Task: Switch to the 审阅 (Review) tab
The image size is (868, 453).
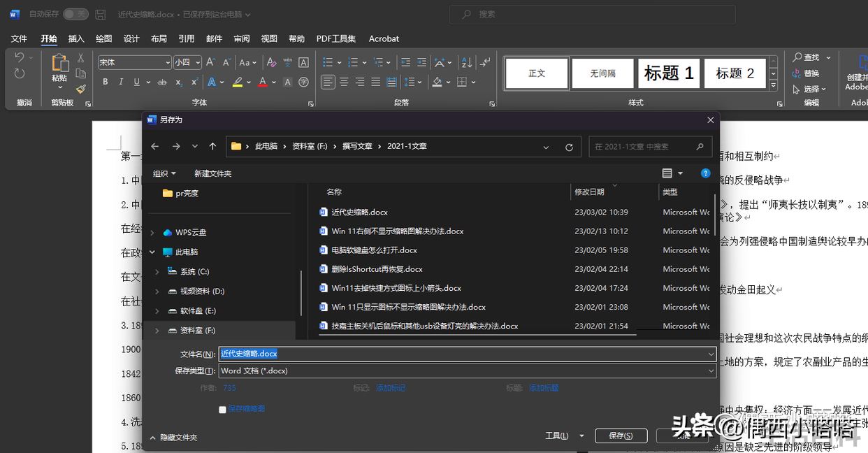Action: [242, 38]
